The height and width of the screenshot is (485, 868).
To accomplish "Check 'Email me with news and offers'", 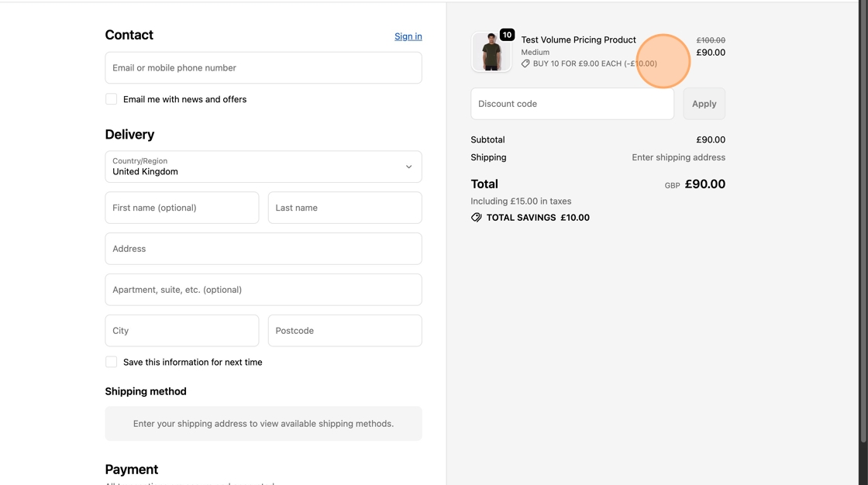I will coord(112,99).
